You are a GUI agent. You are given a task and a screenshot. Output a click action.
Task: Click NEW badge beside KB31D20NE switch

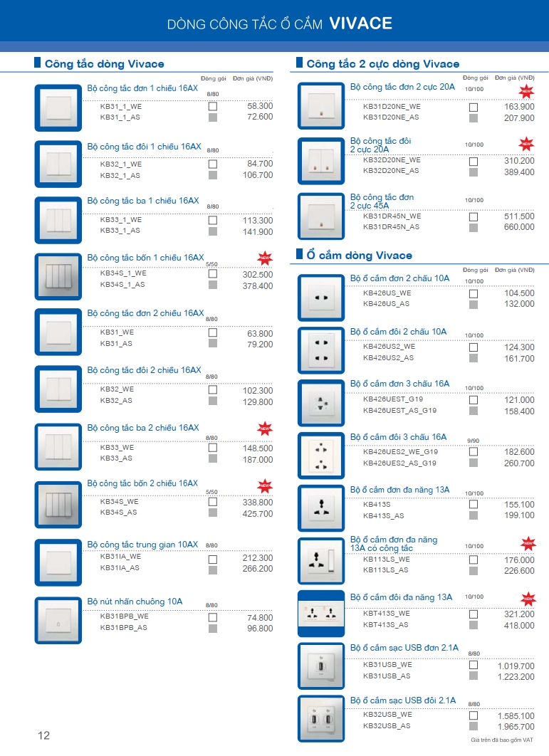(526, 91)
